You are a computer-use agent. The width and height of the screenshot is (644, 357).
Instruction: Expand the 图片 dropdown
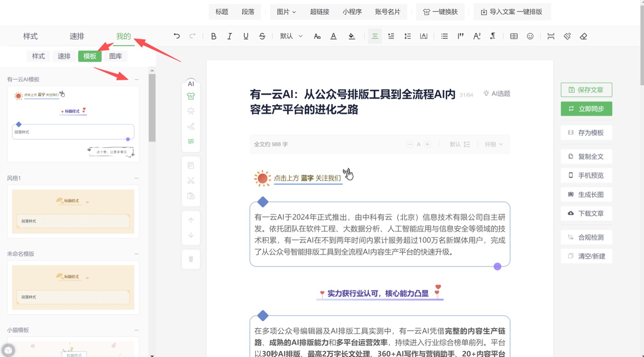pos(286,12)
